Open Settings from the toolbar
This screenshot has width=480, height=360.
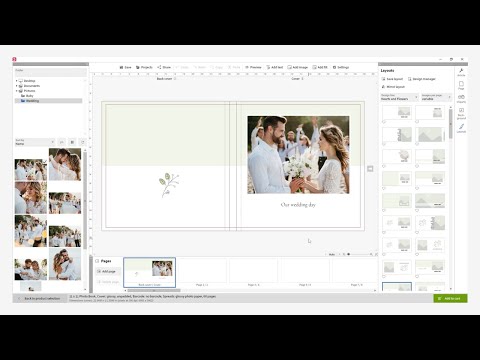point(341,67)
